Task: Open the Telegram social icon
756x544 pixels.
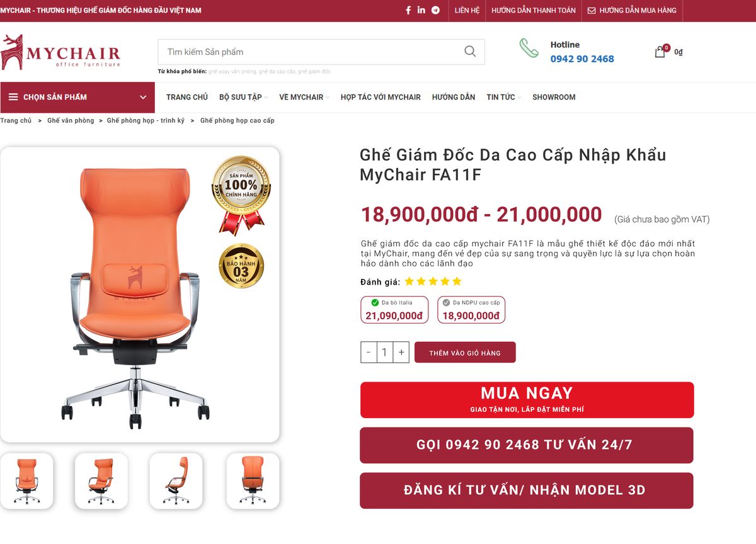Action: (x=435, y=10)
